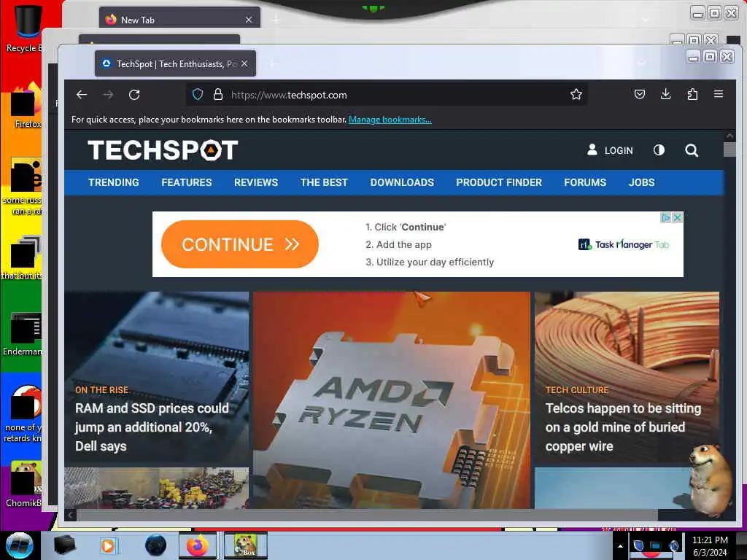This screenshot has height=560, width=747.
Task: Click the TechSpot logo
Action: pyautogui.click(x=163, y=149)
